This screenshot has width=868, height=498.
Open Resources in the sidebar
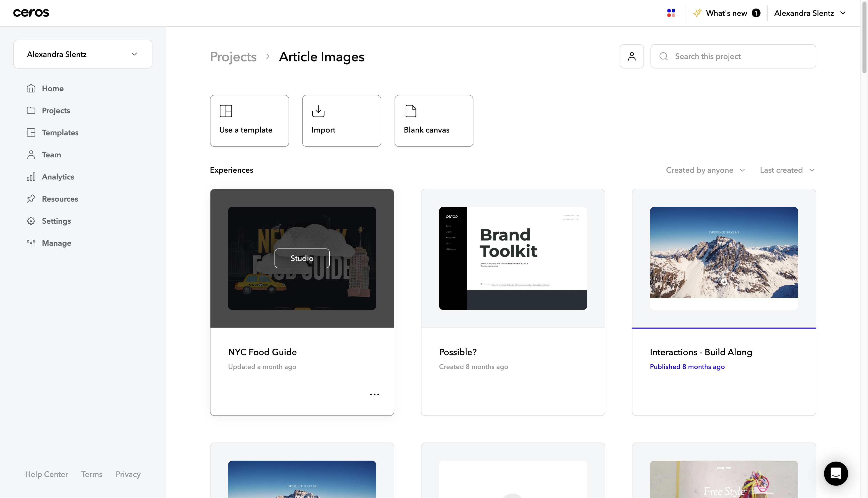click(60, 199)
